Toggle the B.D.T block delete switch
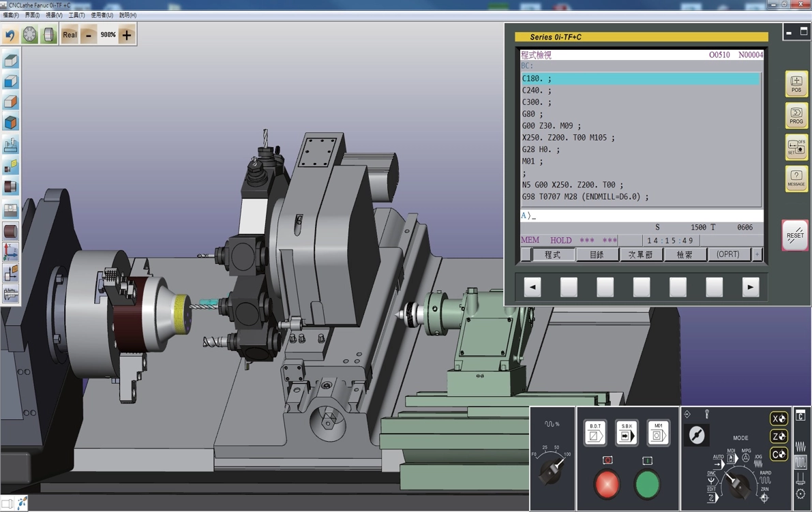This screenshot has height=512, width=812. point(595,433)
